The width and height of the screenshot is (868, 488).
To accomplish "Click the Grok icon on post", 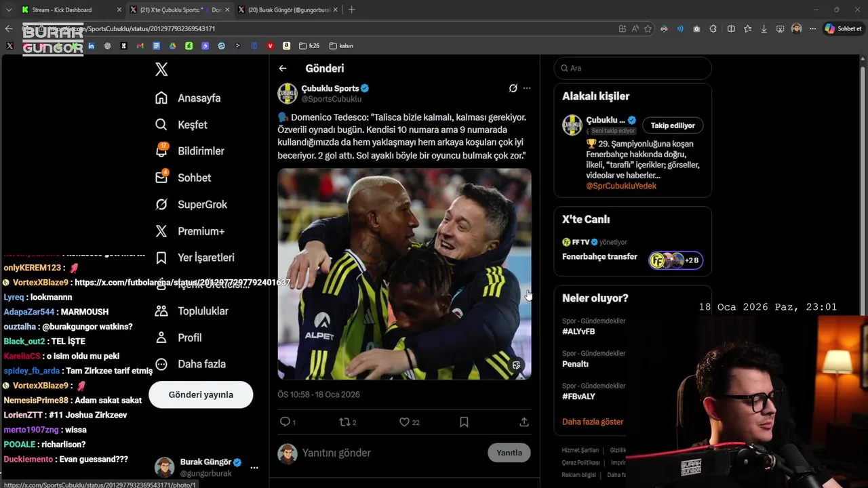I will click(x=513, y=88).
